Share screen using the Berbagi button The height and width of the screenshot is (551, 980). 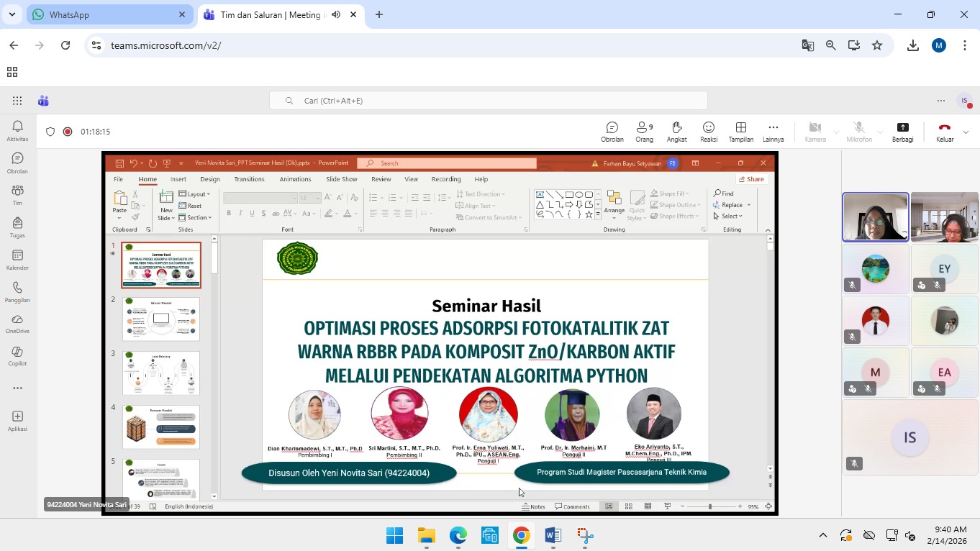tap(902, 132)
